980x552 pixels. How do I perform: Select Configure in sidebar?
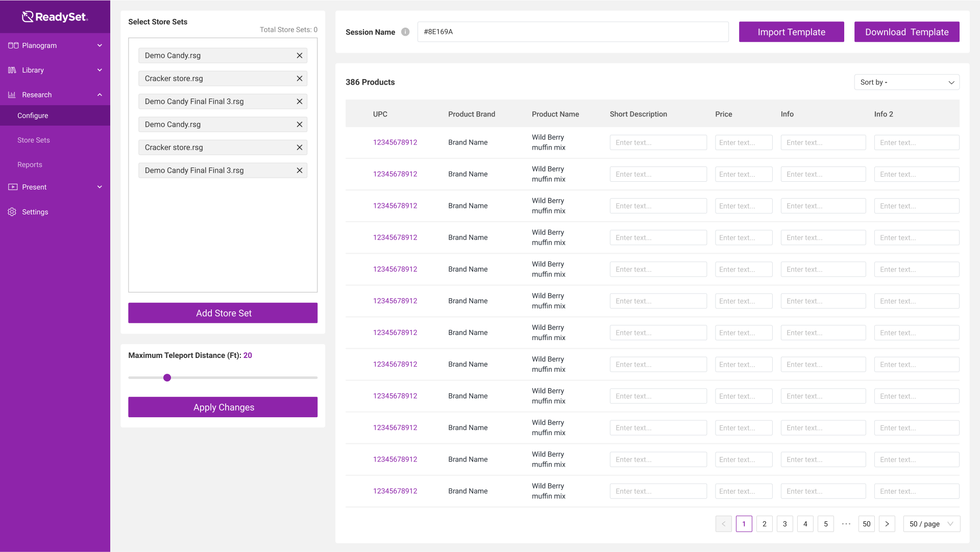55,115
